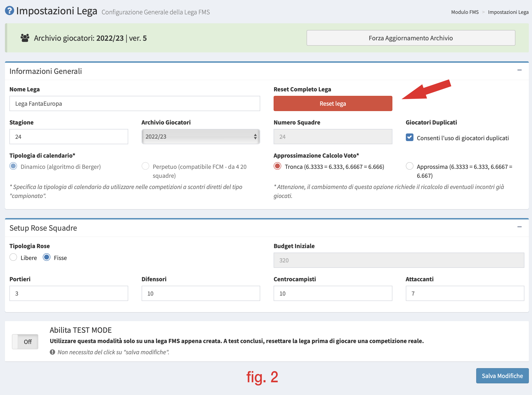This screenshot has width=532, height=395.
Task: Toggle the duplicate players checkbox
Action: click(x=409, y=137)
